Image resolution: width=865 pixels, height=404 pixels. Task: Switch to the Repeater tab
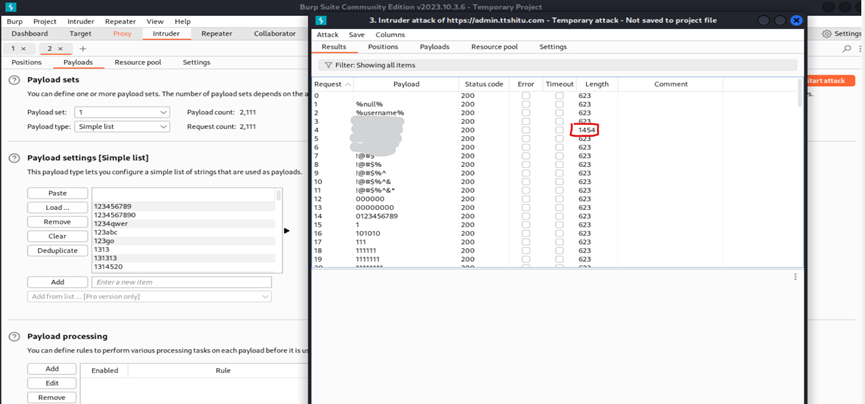coord(216,34)
